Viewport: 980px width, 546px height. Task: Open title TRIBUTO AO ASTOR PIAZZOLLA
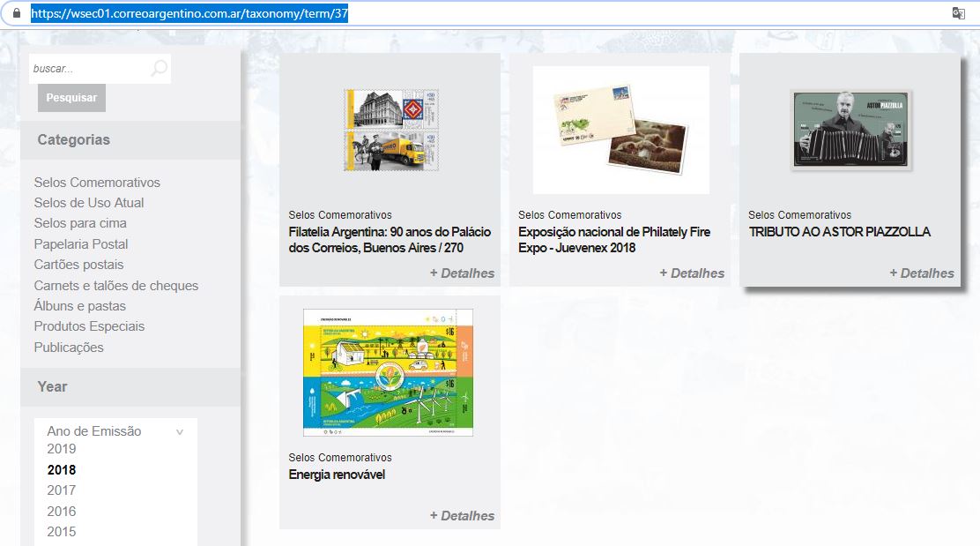click(x=839, y=232)
